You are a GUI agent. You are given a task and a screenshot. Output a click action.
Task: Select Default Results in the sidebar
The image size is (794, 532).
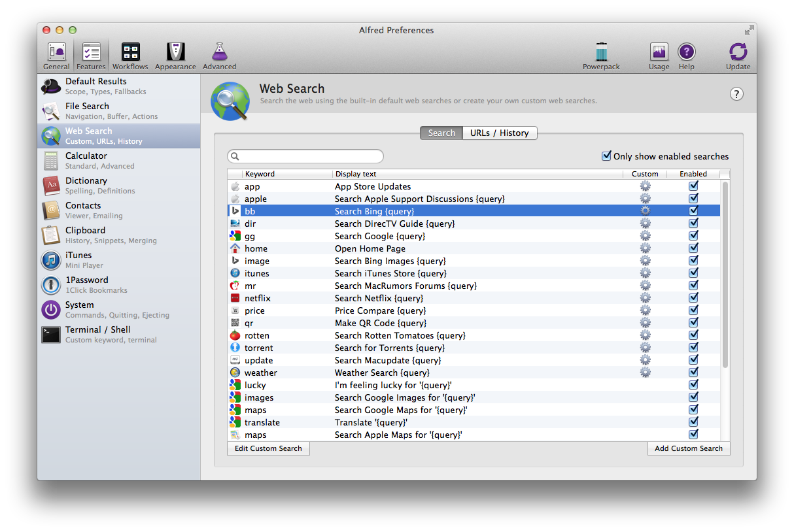pyautogui.click(x=118, y=86)
